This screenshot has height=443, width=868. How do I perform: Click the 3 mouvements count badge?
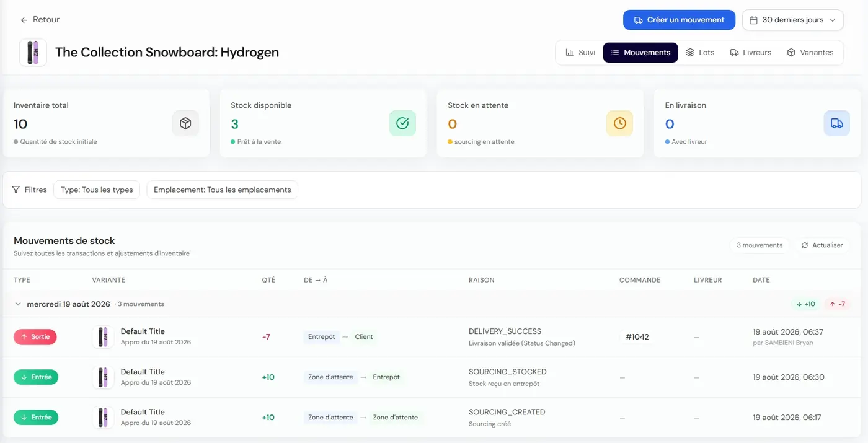click(x=759, y=245)
